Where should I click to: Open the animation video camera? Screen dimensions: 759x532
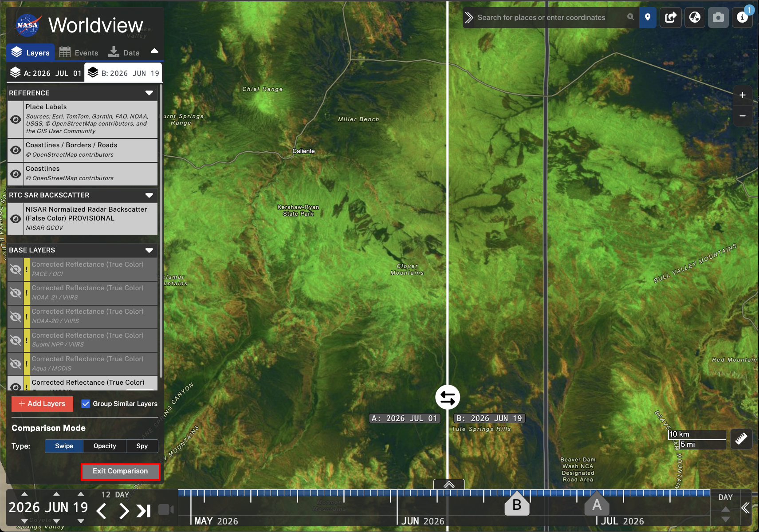166,509
